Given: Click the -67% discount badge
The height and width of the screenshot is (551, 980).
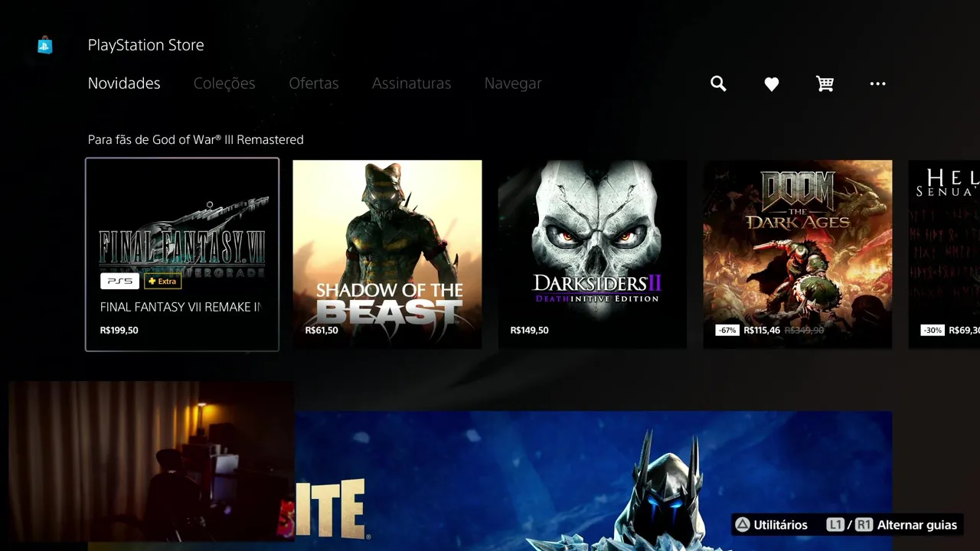Looking at the screenshot, I should point(727,331).
